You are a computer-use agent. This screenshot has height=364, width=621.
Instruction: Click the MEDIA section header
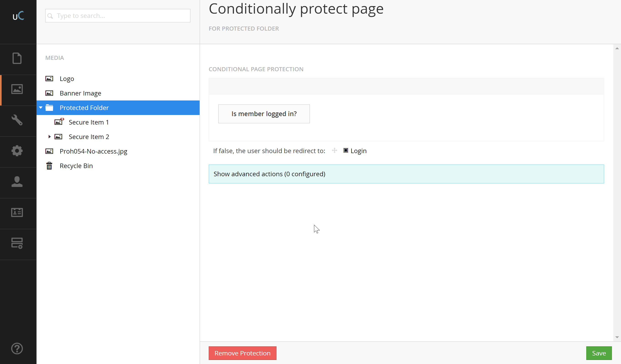click(54, 58)
